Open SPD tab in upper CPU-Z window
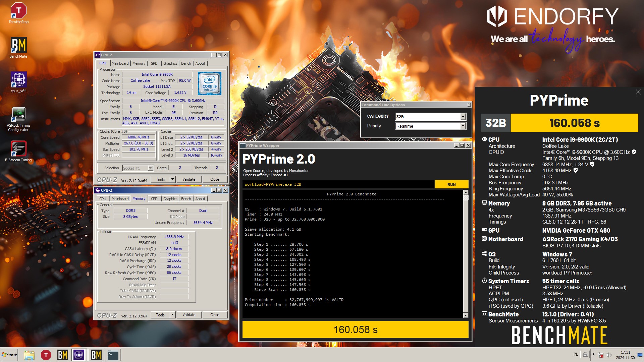 pyautogui.click(x=154, y=63)
